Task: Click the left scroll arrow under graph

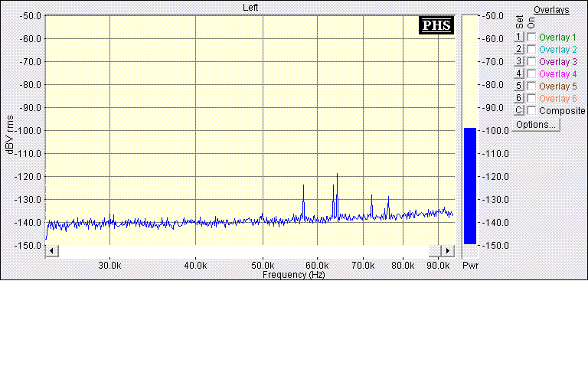Action: 52,250
